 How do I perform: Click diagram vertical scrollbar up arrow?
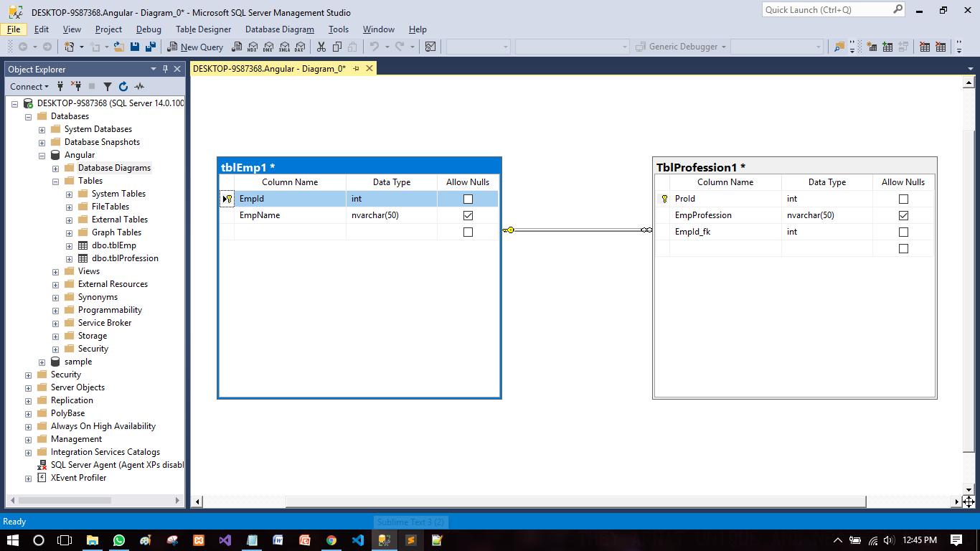pos(969,83)
